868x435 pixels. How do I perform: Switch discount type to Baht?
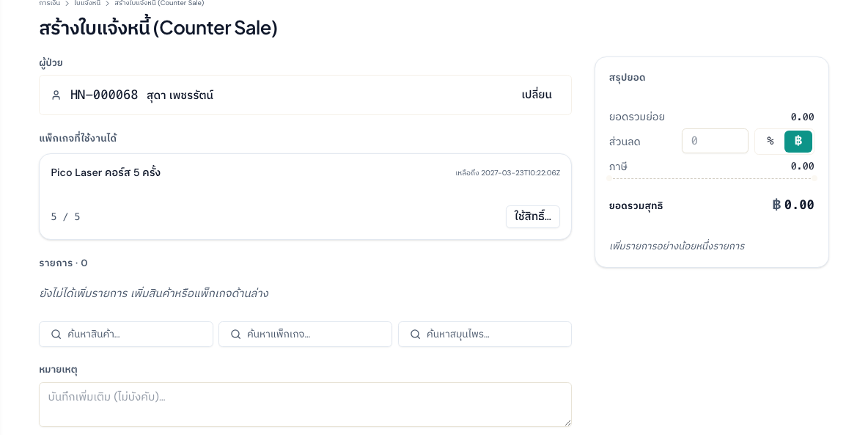pos(798,142)
